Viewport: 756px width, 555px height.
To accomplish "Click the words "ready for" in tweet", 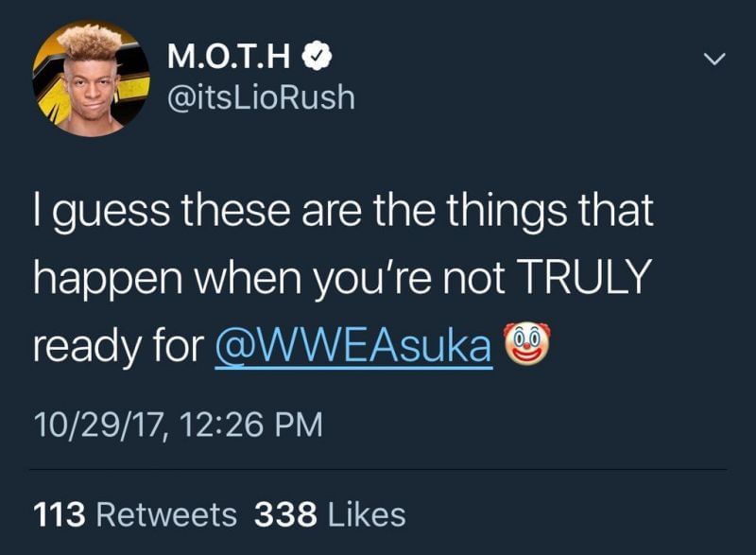I will [x=117, y=347].
